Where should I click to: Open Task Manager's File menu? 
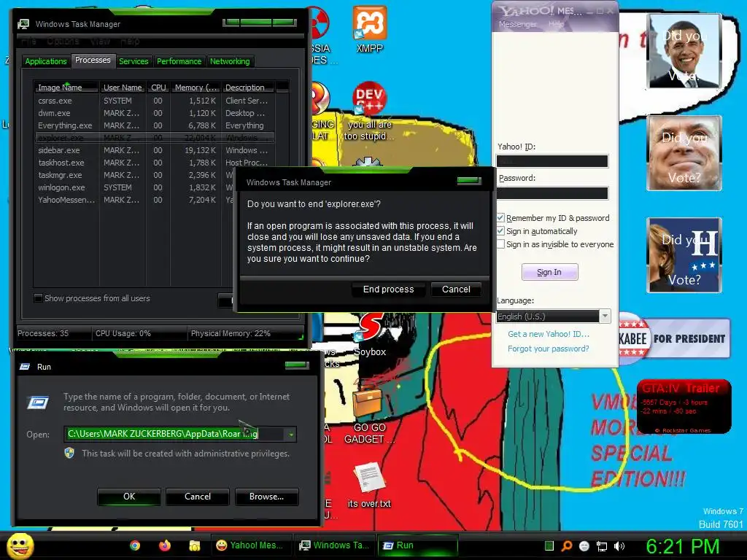click(x=28, y=42)
